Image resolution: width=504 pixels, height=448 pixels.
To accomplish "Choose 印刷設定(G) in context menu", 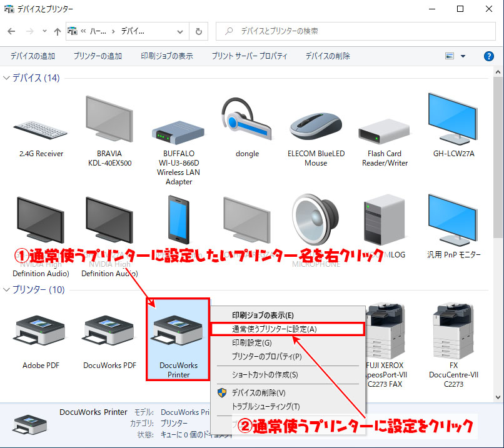I will (x=288, y=343).
